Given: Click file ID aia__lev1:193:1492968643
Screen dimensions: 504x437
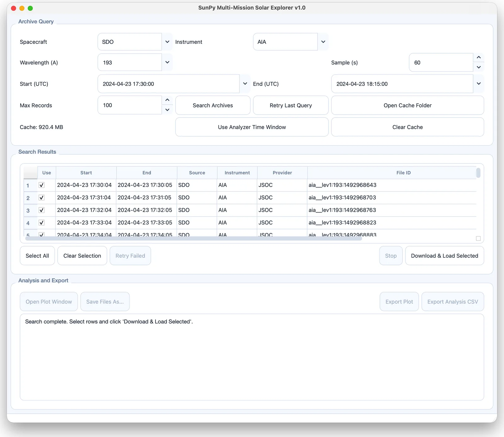Looking at the screenshot, I should click(x=342, y=185).
